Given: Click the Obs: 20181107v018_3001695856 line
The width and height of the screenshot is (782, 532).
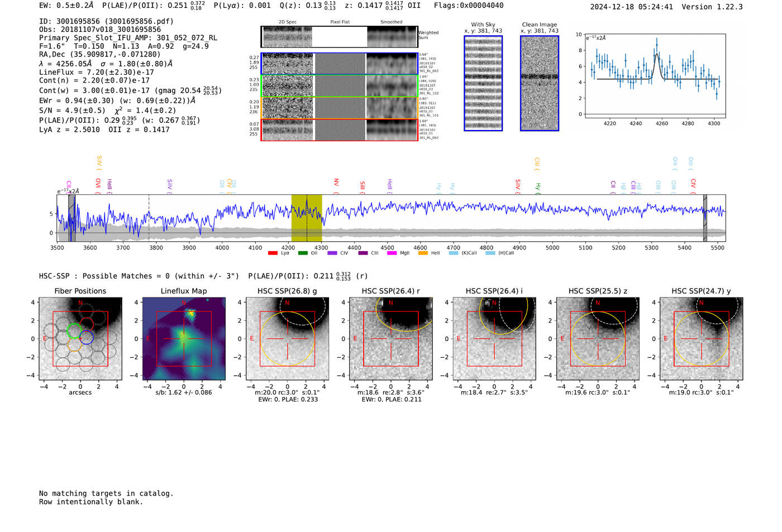Looking at the screenshot, I should (100, 30).
